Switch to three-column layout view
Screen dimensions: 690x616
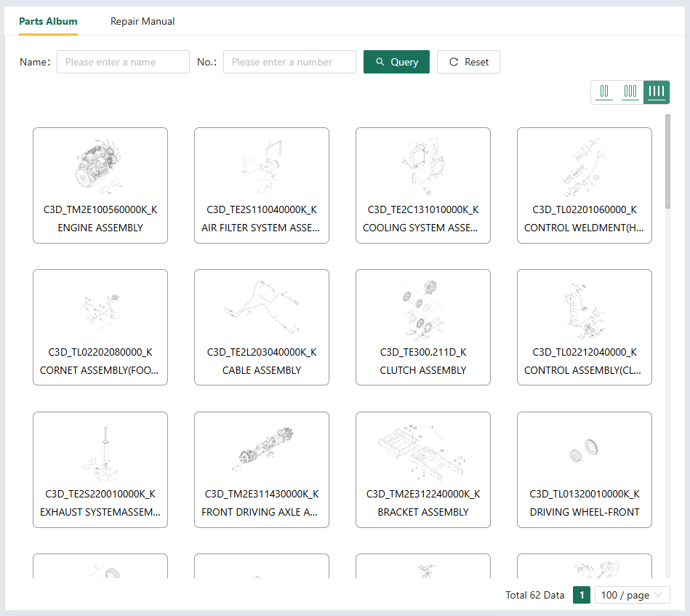click(630, 92)
